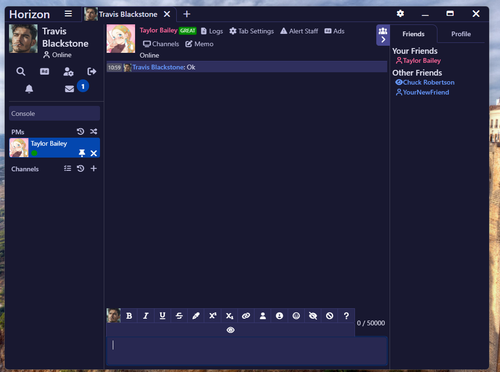Screen dimensions: 500x372
Task: Click Taylor Bailey name in conversation header
Action: (158, 30)
